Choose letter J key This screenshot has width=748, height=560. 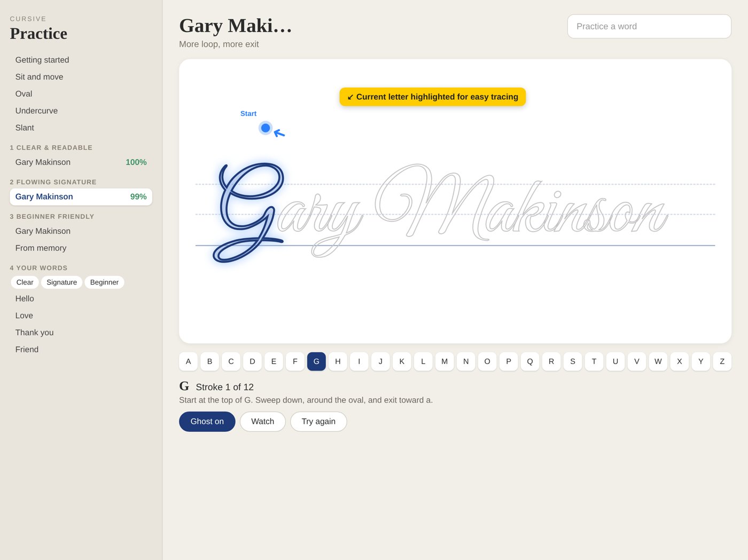(x=380, y=361)
